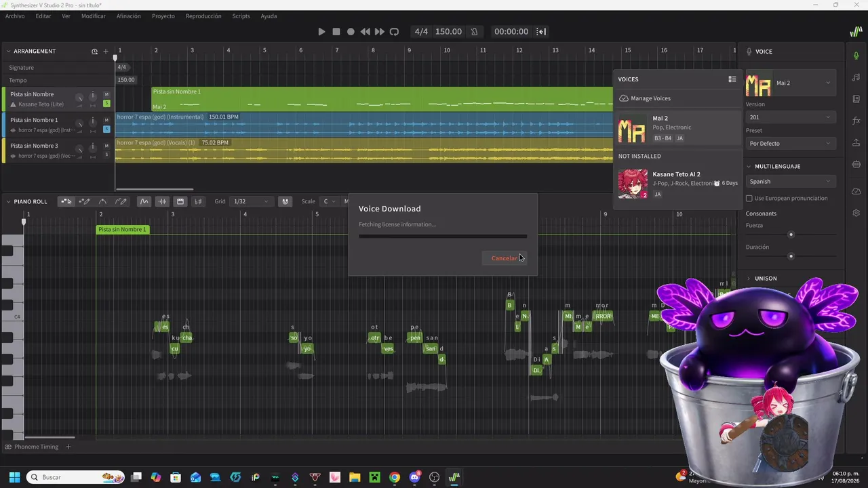Open the Spanish language dropdown
Image resolution: width=868 pixels, height=488 pixels.
coord(790,182)
